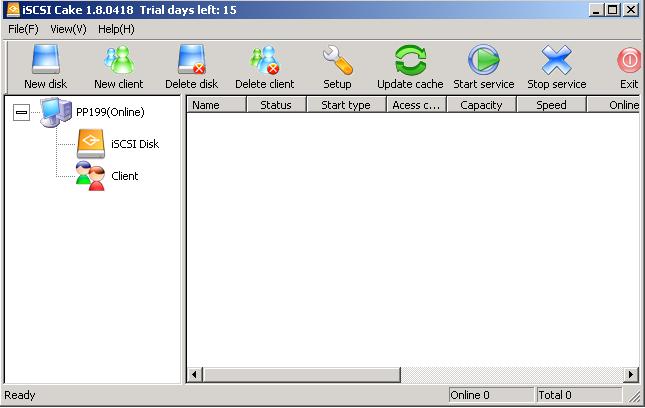The height and width of the screenshot is (408, 645).
Task: Click the Online 0 status bar field
Action: tap(491, 395)
